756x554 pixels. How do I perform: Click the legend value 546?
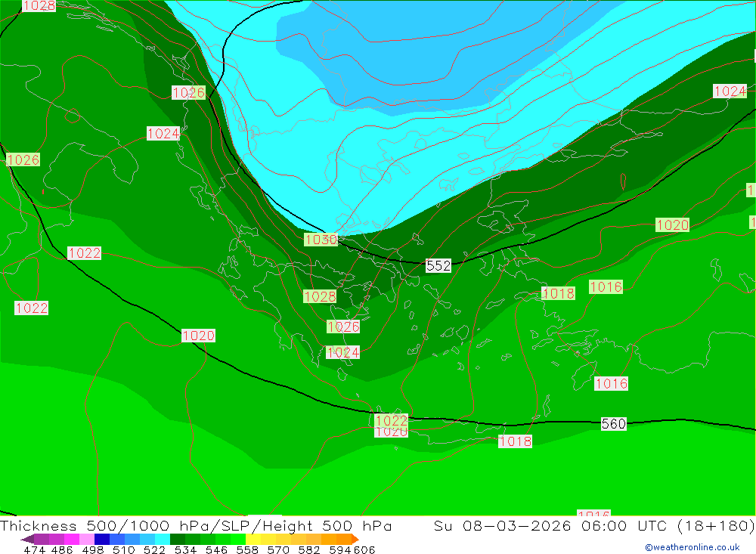point(216,549)
